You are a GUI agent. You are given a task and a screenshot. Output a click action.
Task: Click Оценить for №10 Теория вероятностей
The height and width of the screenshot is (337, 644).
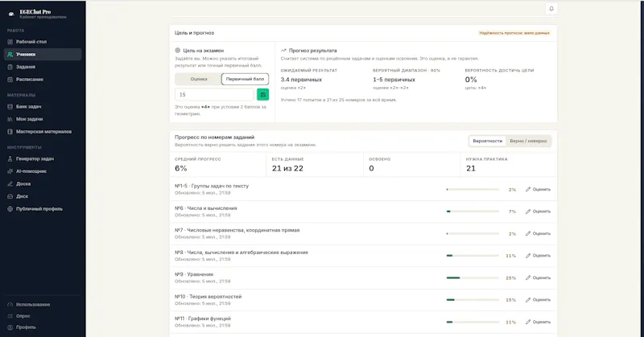pyautogui.click(x=538, y=300)
